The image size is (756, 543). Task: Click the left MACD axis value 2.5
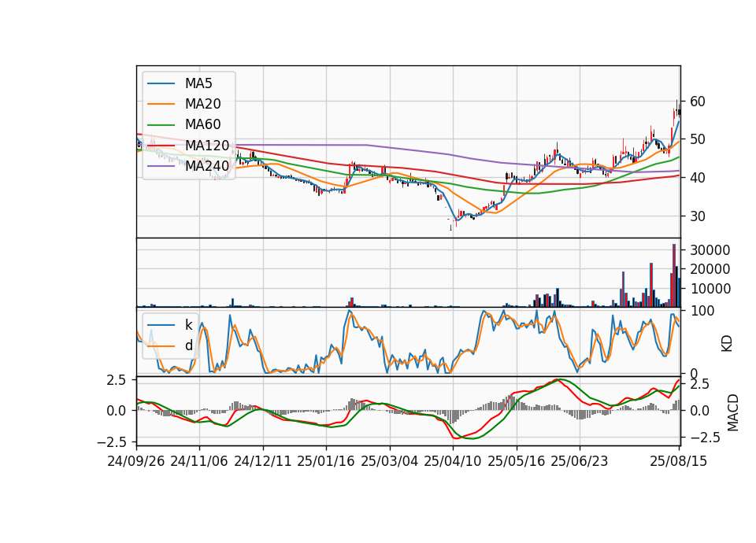point(117,380)
